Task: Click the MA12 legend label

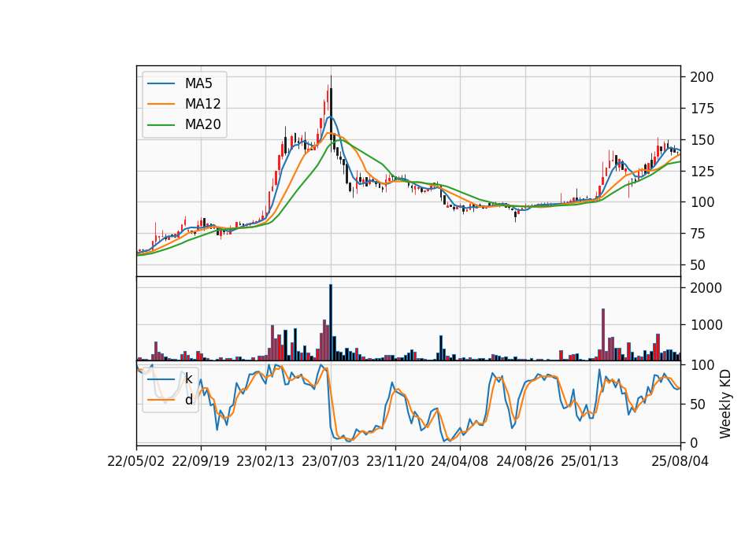Action: click(202, 104)
